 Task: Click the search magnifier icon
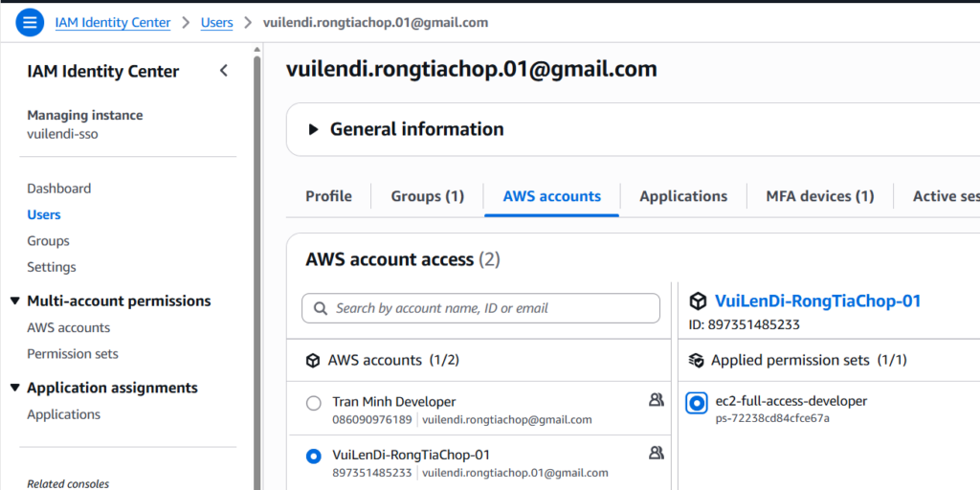pos(320,308)
